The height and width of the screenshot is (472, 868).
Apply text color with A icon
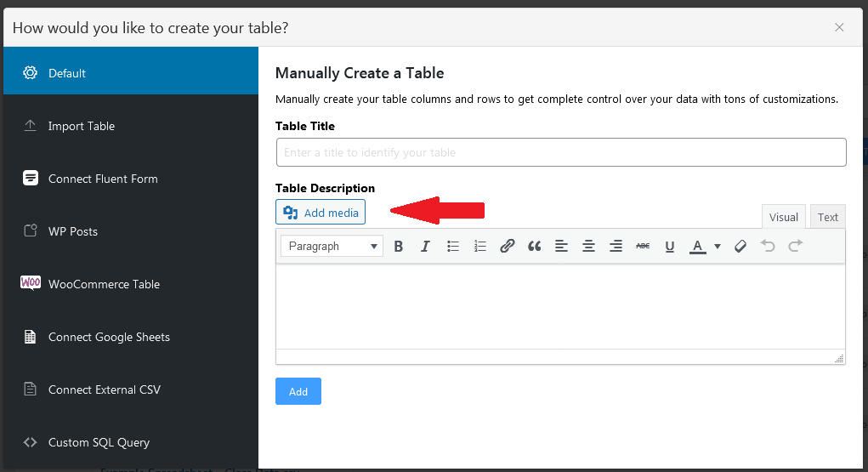[697, 247]
